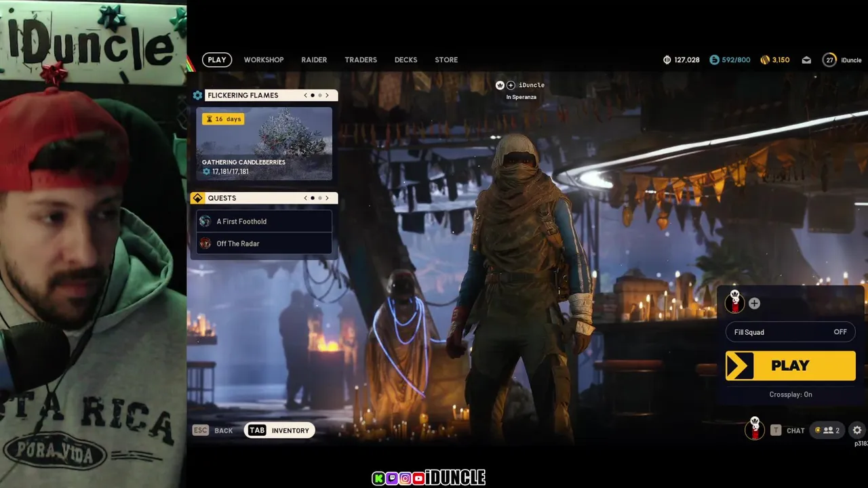Open the STORE tab
868x488 pixels.
pos(446,60)
